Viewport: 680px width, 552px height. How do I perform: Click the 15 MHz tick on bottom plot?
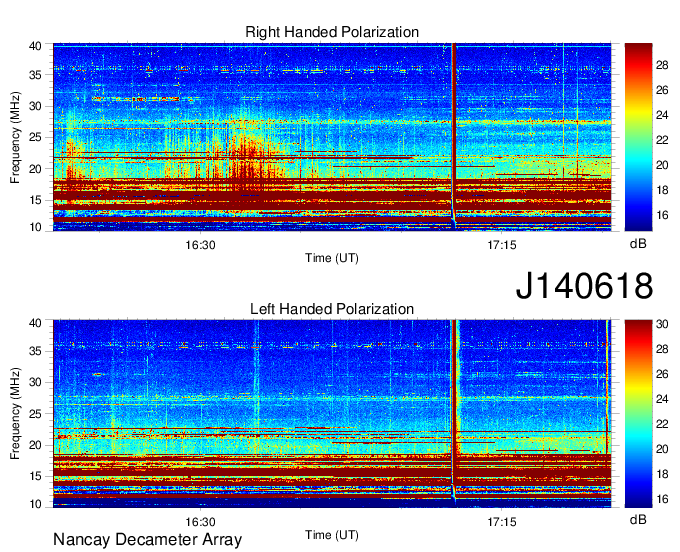tap(35, 476)
